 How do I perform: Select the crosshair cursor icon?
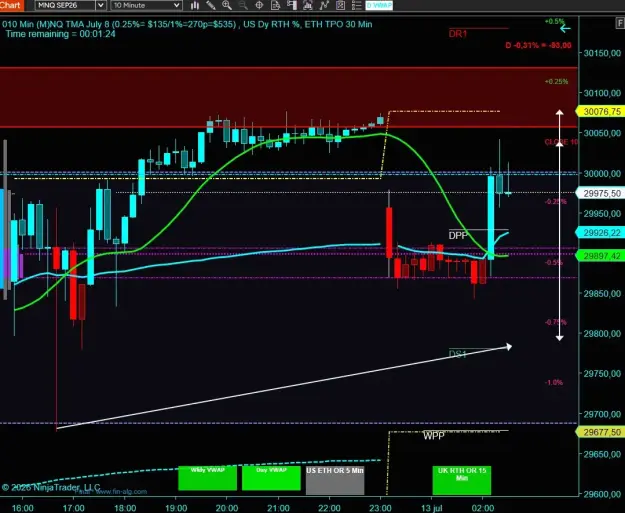coord(259,5)
